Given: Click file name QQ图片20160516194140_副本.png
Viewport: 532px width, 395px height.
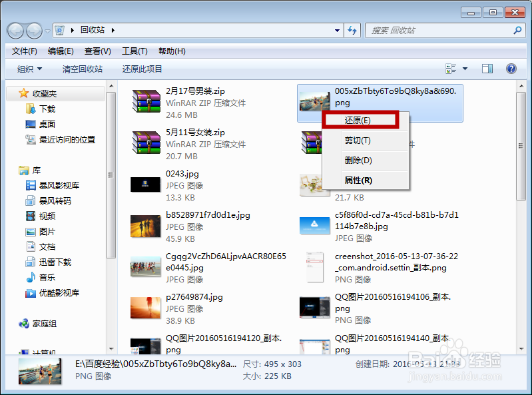Looking at the screenshot, I should (393, 344).
